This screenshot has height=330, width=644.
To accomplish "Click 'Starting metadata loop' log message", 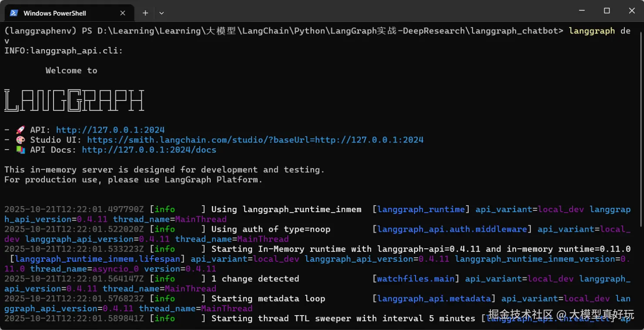I will [268, 299].
